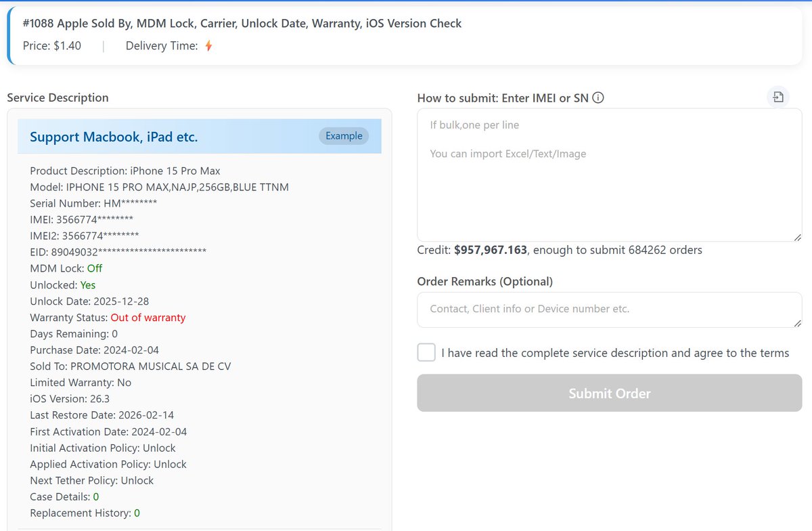The height and width of the screenshot is (531, 812).
Task: Select the #1088 Apple service title
Action: pos(240,23)
